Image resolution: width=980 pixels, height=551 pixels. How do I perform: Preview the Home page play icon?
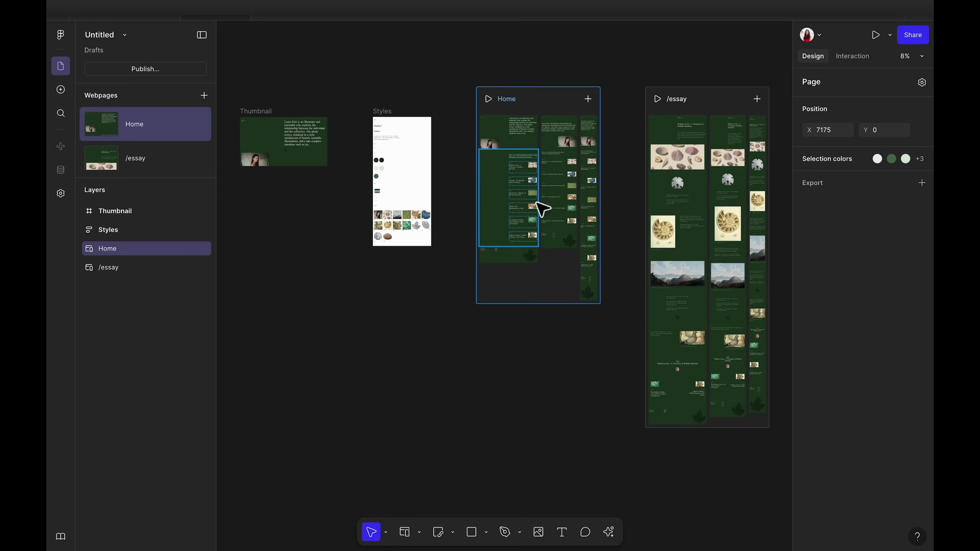[488, 99]
